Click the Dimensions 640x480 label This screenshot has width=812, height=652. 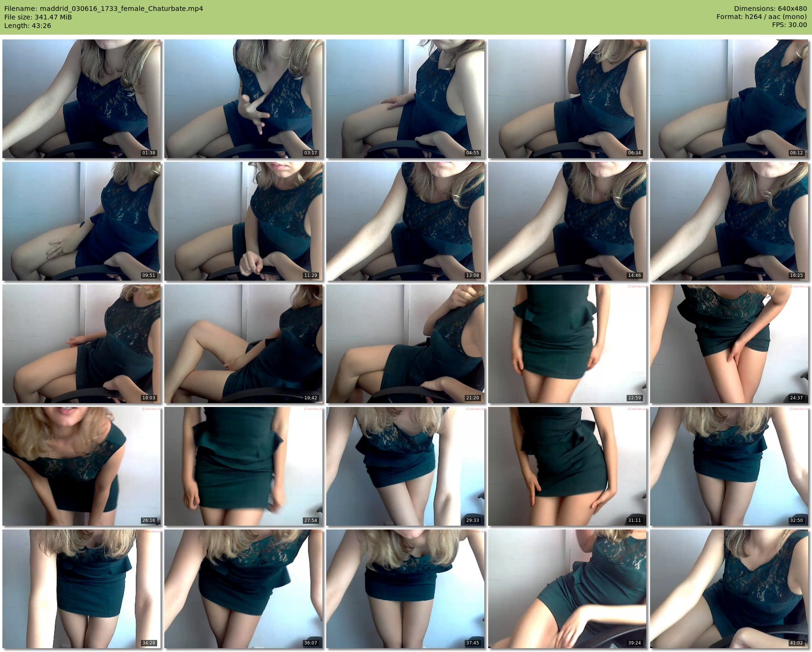[770, 9]
